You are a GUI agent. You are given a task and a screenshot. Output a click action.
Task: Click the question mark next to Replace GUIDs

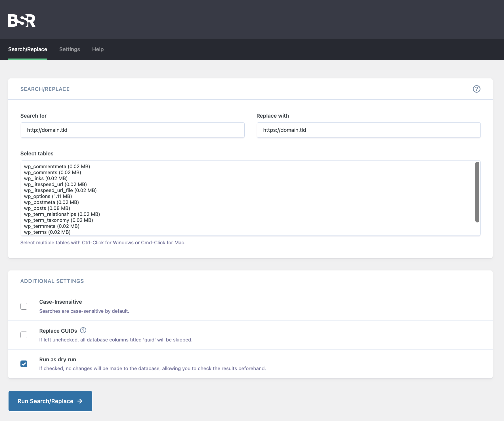click(x=83, y=330)
